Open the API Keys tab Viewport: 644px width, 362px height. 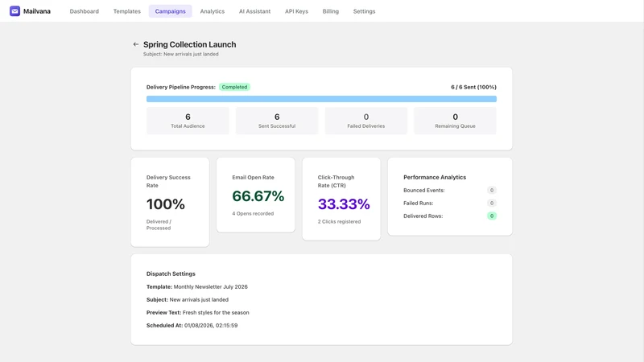click(x=296, y=11)
